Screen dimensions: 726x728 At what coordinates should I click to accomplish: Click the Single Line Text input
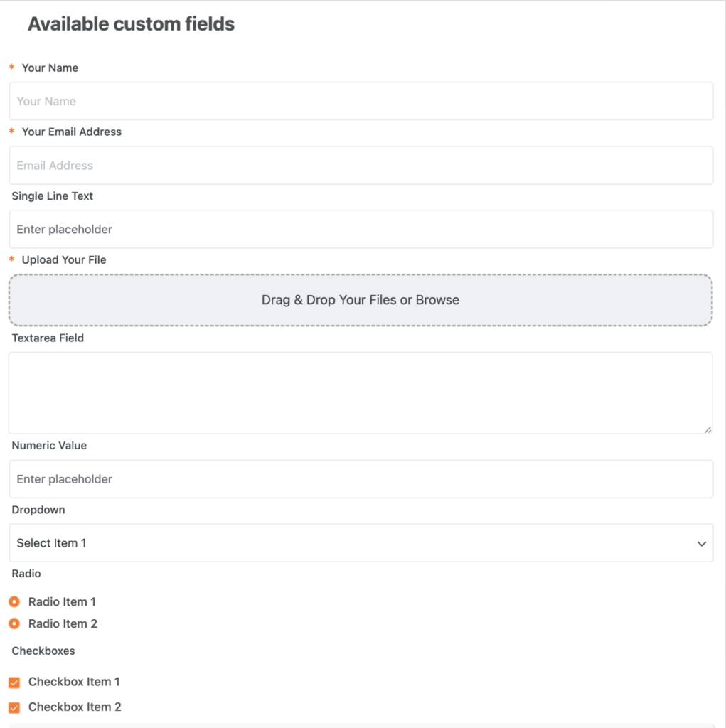pos(361,230)
